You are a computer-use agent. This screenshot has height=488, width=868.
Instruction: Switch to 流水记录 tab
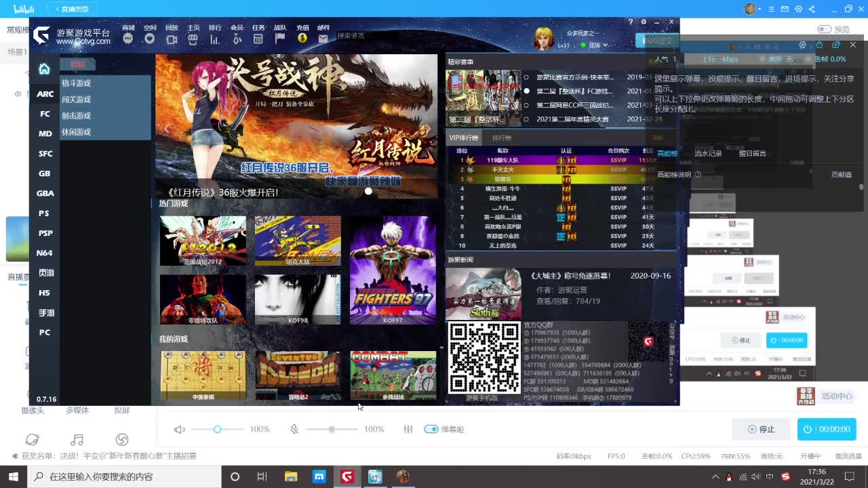(x=708, y=154)
